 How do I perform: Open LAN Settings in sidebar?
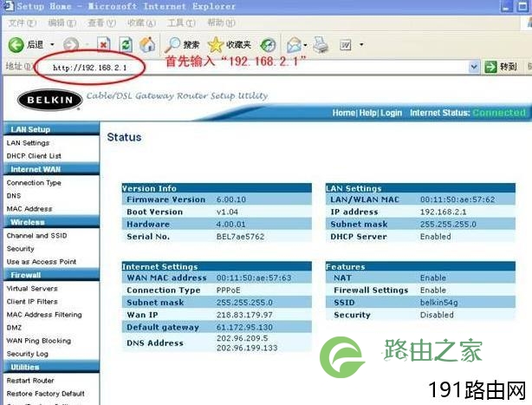(x=28, y=143)
